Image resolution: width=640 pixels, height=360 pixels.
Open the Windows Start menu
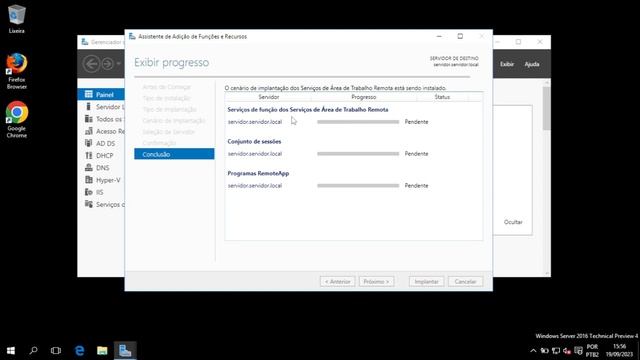[x=11, y=350]
